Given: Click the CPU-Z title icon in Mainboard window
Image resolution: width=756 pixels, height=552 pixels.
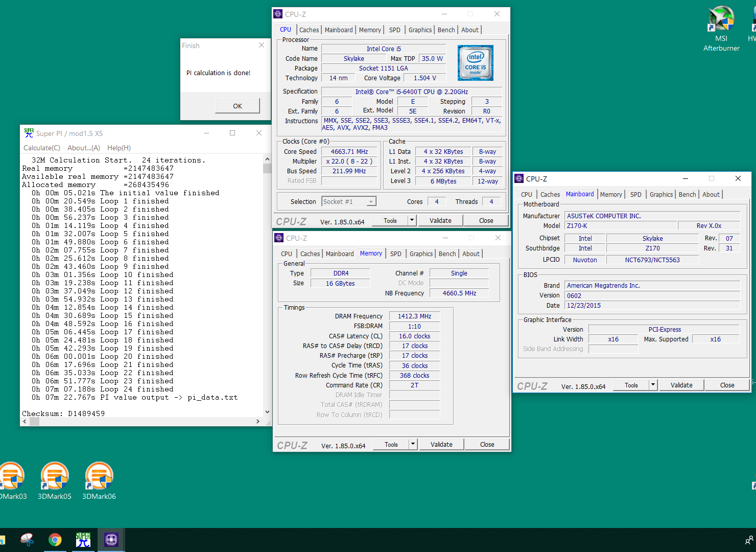Looking at the screenshot, I should point(519,178).
